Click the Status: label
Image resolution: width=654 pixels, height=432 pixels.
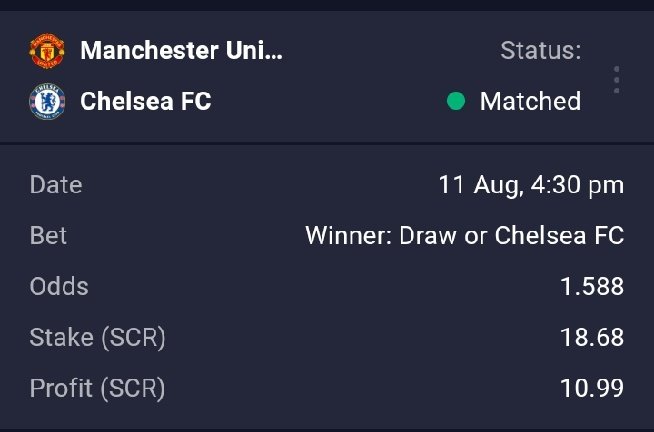point(541,50)
